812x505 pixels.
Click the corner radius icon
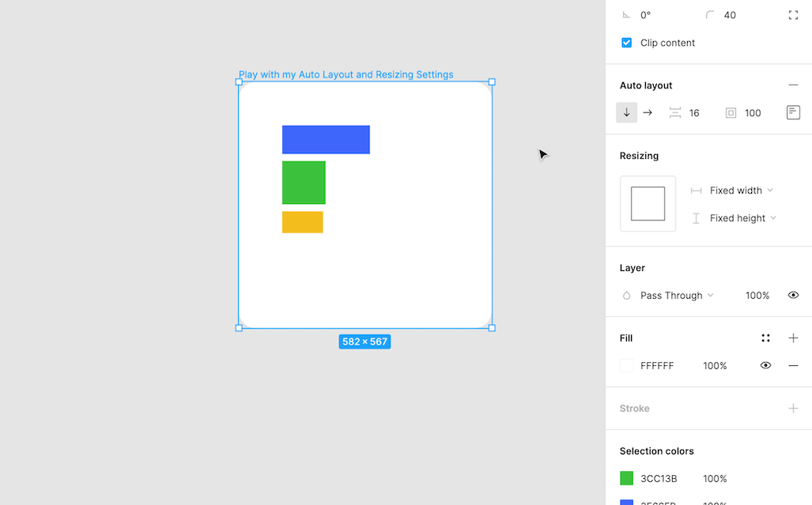click(x=709, y=15)
